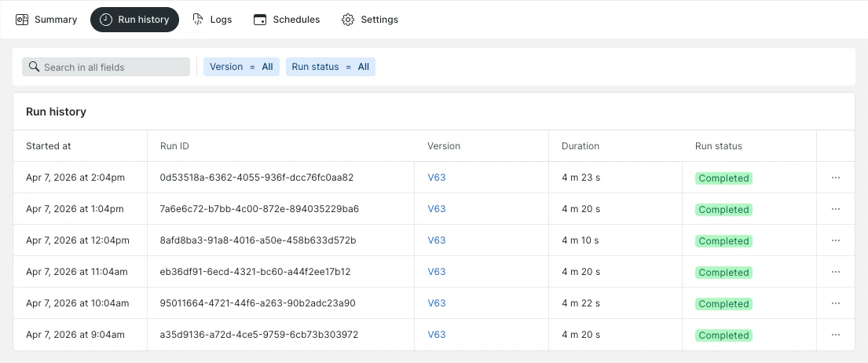The width and height of the screenshot is (868, 363).
Task: Click the 4 m 23 s duration
Action: pos(580,178)
